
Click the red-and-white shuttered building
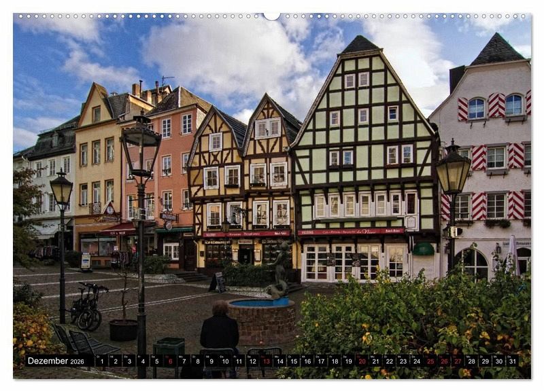pyautogui.click(x=490, y=170)
